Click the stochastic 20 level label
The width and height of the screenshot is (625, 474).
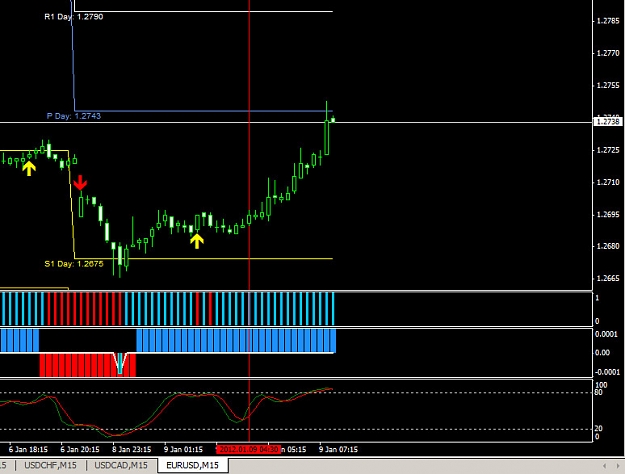pyautogui.click(x=599, y=428)
